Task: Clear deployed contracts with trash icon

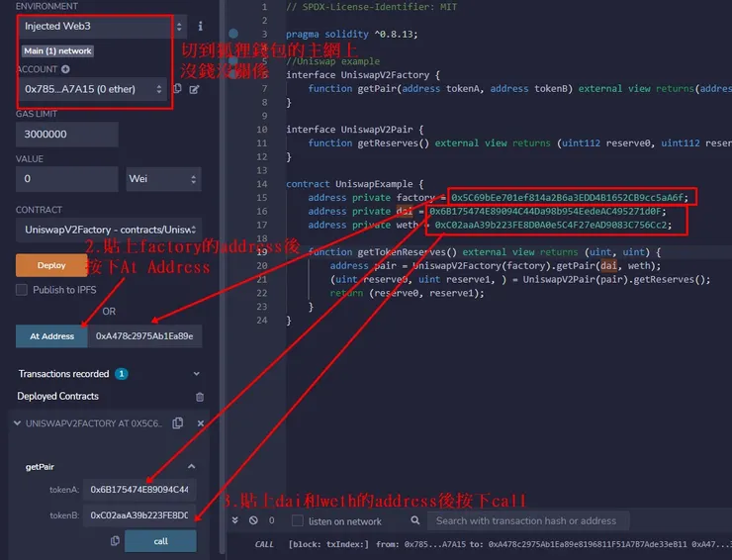Action: coord(200,397)
